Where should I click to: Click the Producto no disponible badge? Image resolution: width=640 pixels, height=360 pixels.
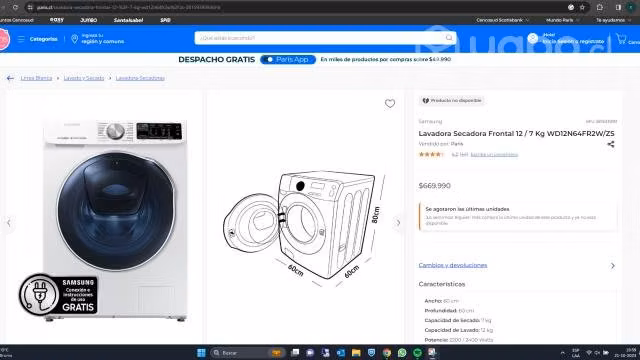pos(452,100)
